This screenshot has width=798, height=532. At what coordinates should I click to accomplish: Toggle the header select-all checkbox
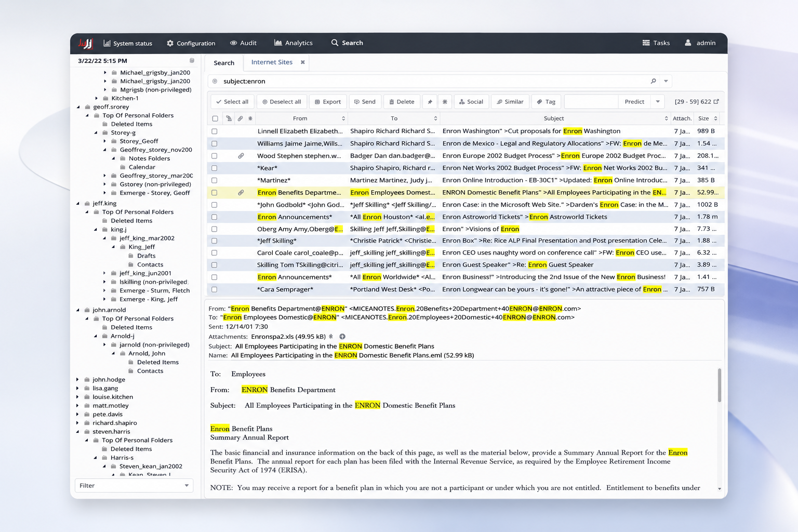pos(215,118)
